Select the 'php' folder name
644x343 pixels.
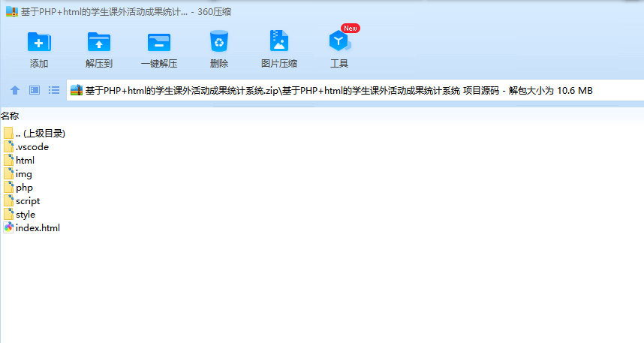[x=24, y=188]
